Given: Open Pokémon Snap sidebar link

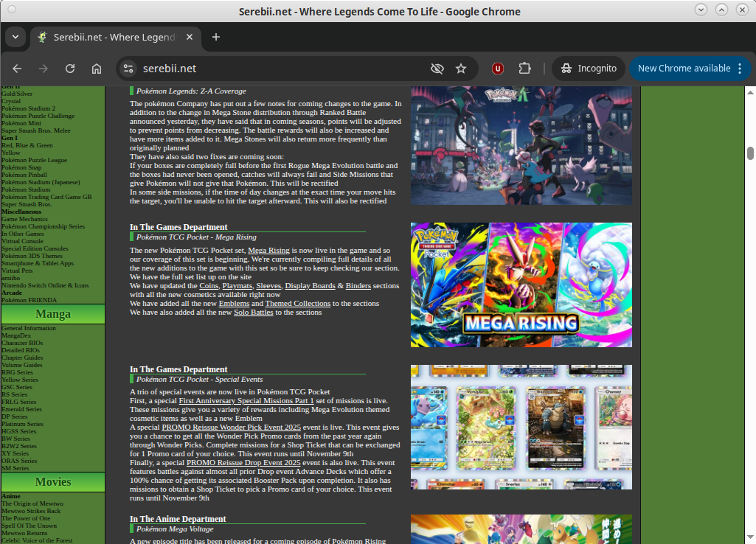Looking at the screenshot, I should [21, 167].
